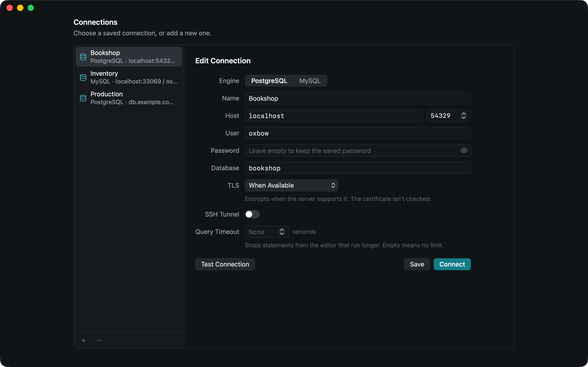The width and height of the screenshot is (588, 367).
Task: Click the Connect button
Action: coord(452,264)
